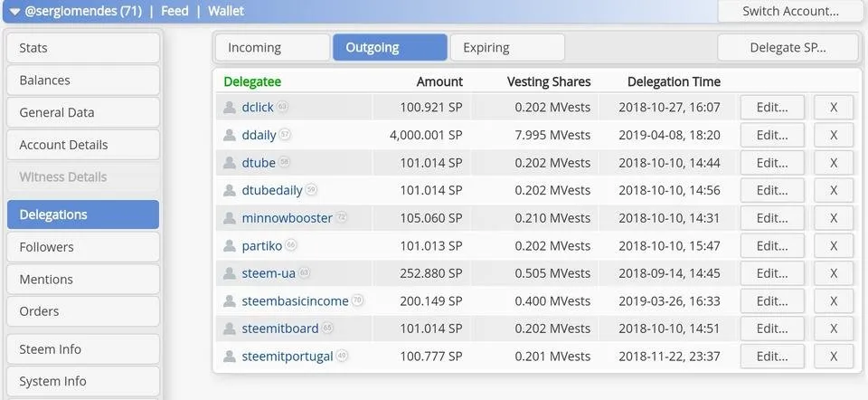This screenshot has height=400, width=868.
Task: Open the Stats sidebar section
Action: [x=83, y=48]
